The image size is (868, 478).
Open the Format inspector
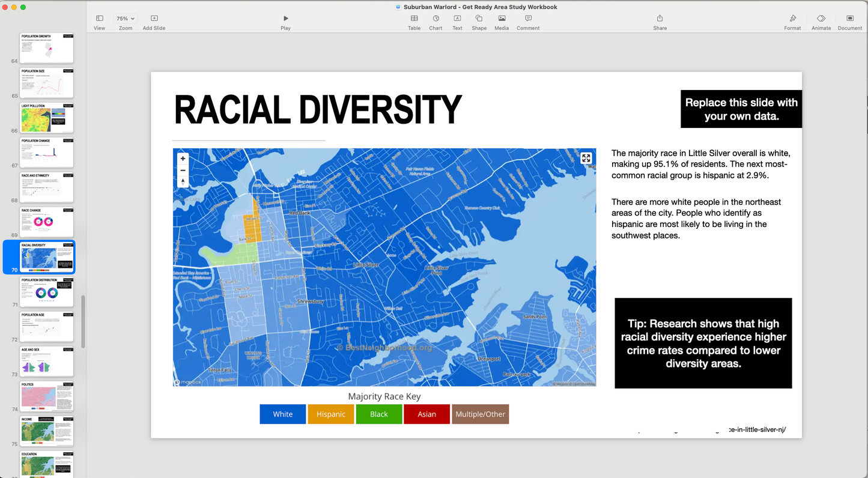[792, 22]
